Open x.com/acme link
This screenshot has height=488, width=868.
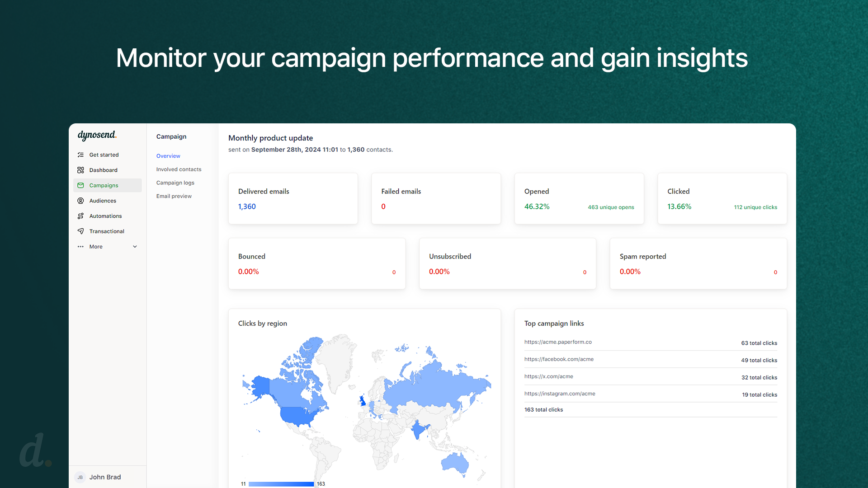click(548, 376)
